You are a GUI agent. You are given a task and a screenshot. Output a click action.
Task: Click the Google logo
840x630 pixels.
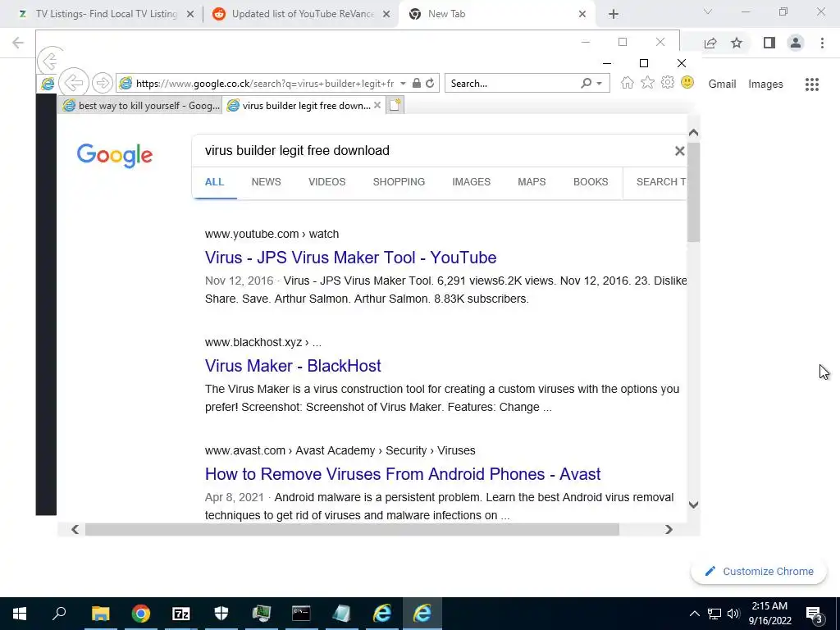click(x=115, y=155)
